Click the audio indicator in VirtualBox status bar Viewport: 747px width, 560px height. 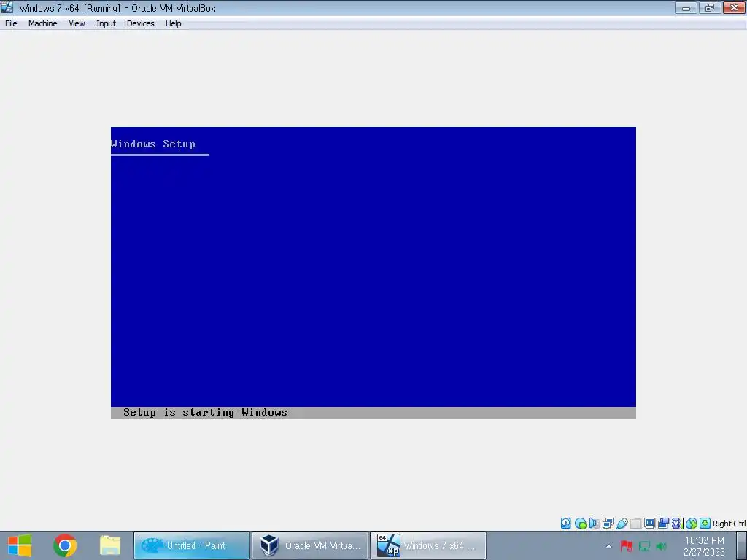point(594,524)
